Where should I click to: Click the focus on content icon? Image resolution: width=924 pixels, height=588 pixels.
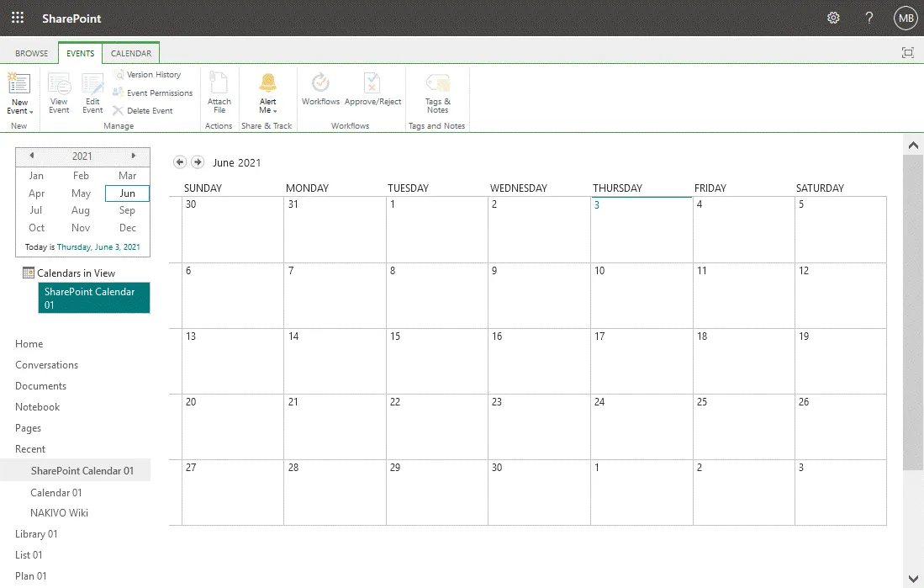[x=907, y=53]
